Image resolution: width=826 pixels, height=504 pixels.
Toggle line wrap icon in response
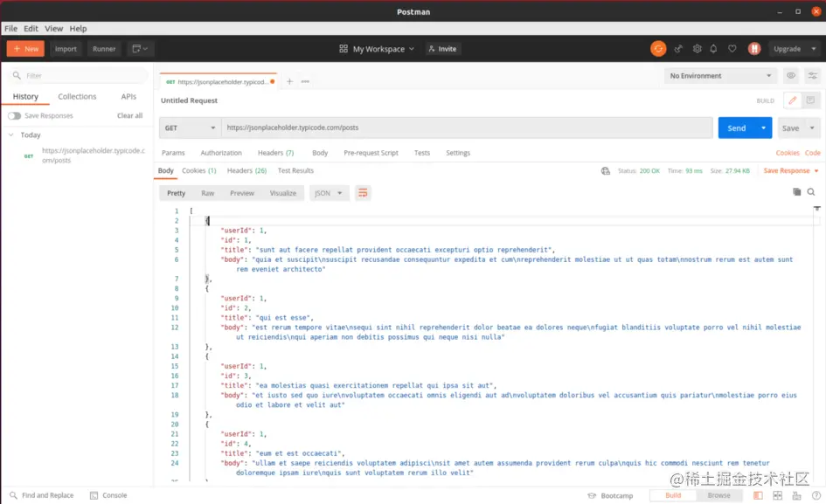pos(363,193)
